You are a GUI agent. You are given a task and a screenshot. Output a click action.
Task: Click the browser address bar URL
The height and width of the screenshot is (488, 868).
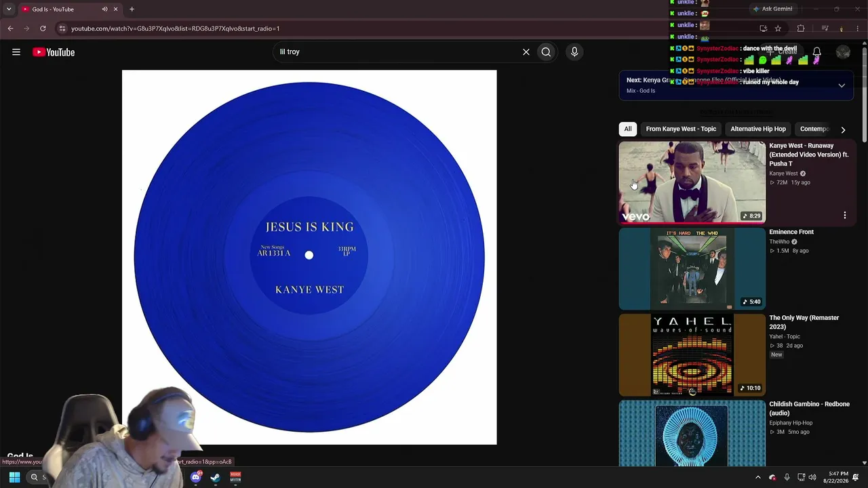176,28
